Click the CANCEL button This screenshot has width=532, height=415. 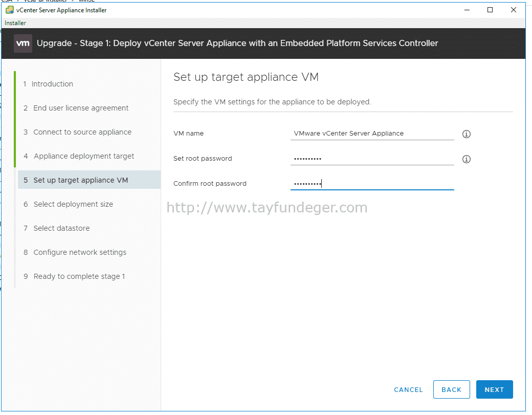click(409, 389)
